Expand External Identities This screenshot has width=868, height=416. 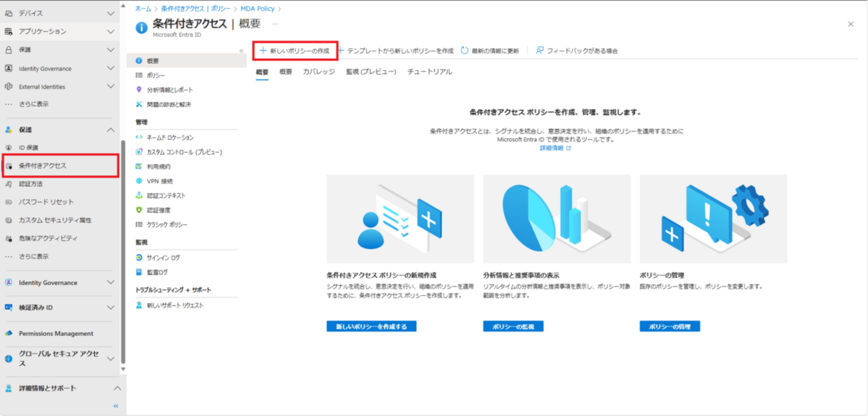[x=111, y=86]
